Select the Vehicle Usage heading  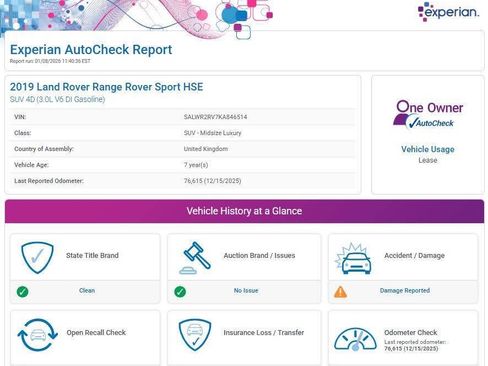[428, 149]
